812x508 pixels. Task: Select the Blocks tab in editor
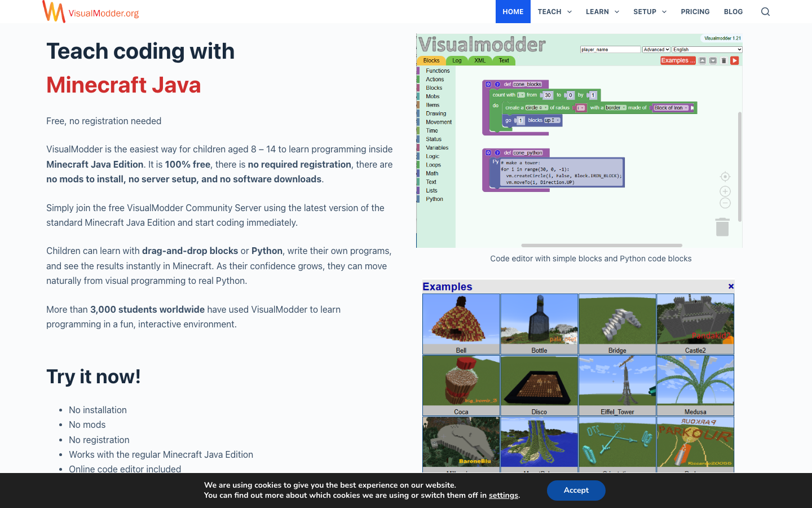[431, 60]
